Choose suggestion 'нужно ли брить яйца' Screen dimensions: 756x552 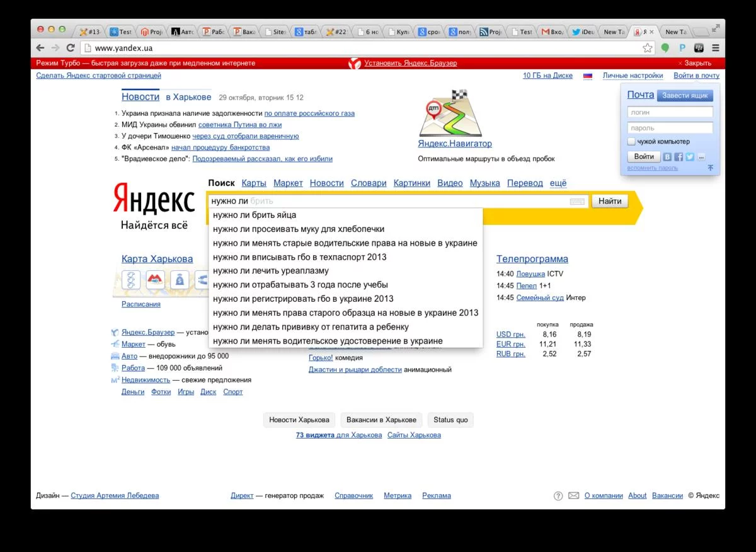345,215
